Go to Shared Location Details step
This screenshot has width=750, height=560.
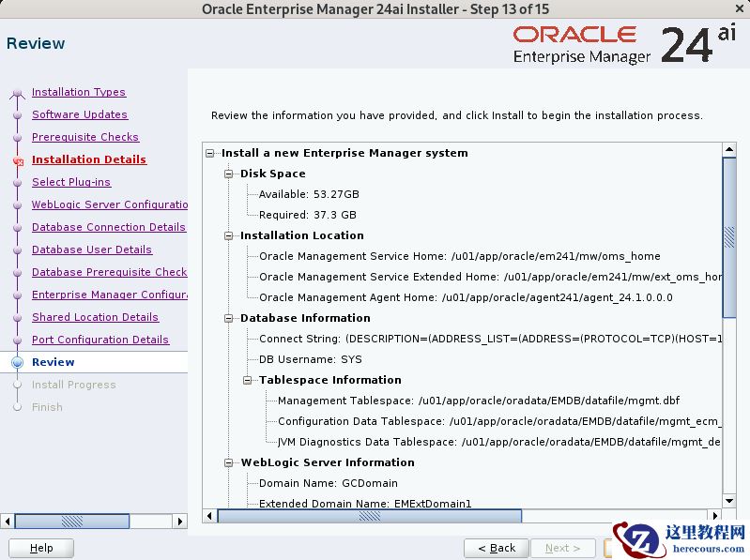pyautogui.click(x=95, y=316)
